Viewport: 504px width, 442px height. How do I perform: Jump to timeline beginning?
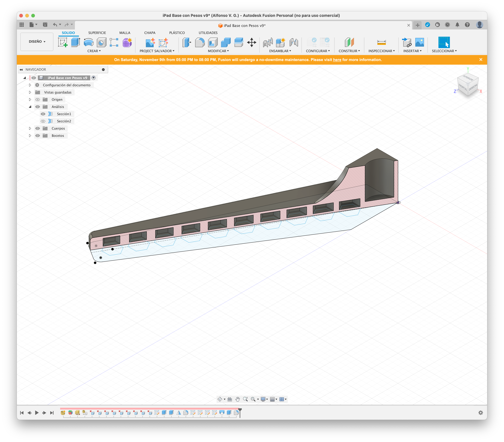pos(22,413)
